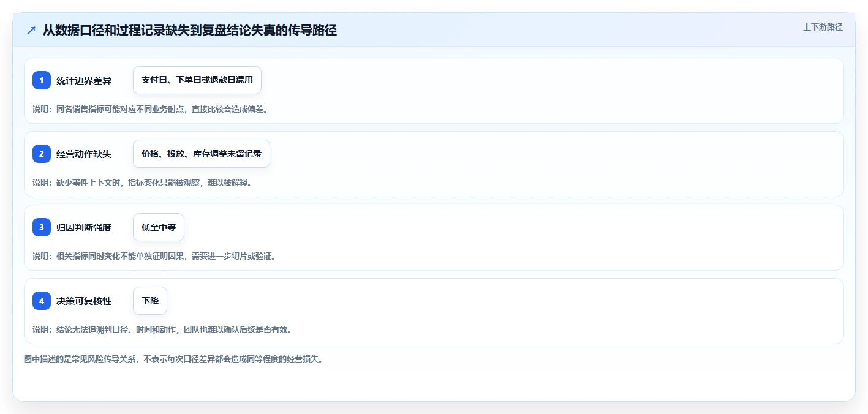Viewport: 868px width, 414px height.
Task: Select the 统计边界差异 heading
Action: click(x=84, y=80)
